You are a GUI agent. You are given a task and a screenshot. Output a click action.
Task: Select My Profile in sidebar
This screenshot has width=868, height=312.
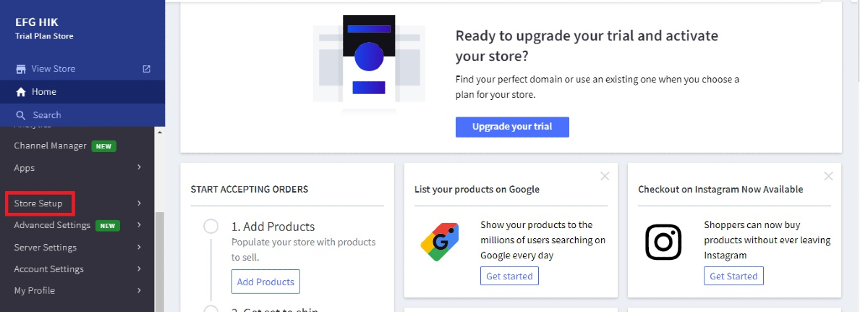point(35,291)
